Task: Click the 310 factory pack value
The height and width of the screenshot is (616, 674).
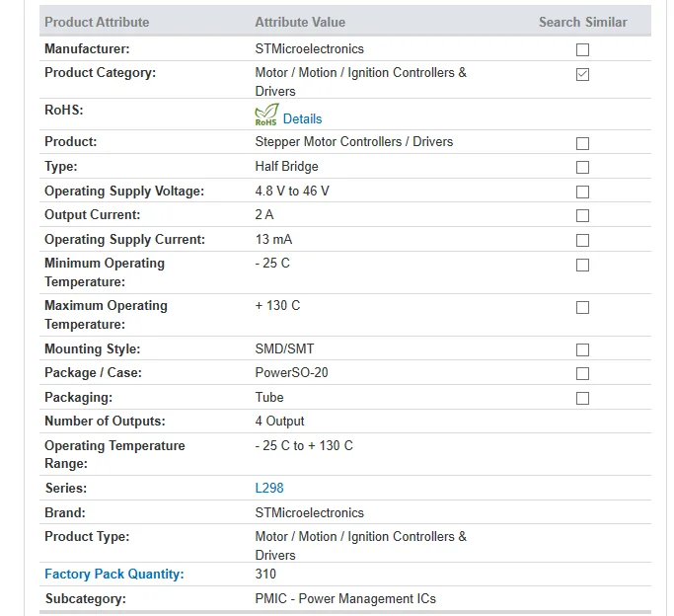Action: [265, 574]
